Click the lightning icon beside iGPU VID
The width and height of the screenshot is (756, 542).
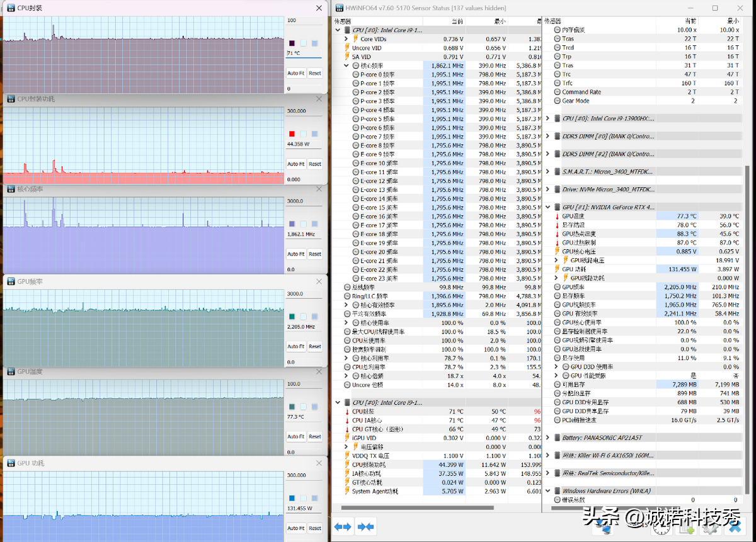click(346, 438)
